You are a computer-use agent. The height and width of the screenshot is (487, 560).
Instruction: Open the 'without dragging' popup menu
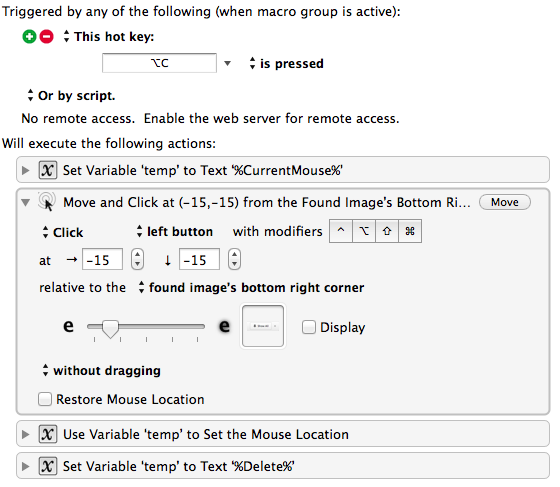click(x=102, y=370)
